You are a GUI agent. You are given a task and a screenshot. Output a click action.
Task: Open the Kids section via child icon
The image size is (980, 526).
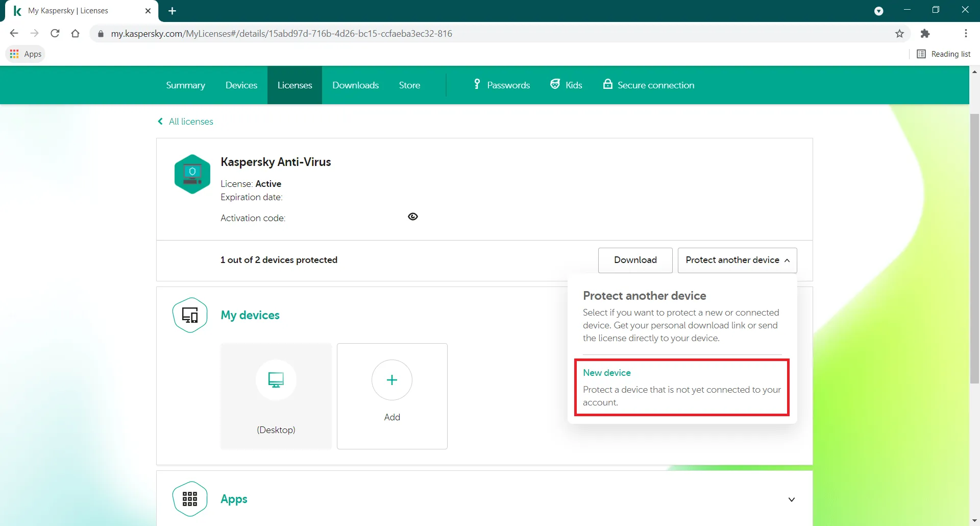click(x=555, y=84)
